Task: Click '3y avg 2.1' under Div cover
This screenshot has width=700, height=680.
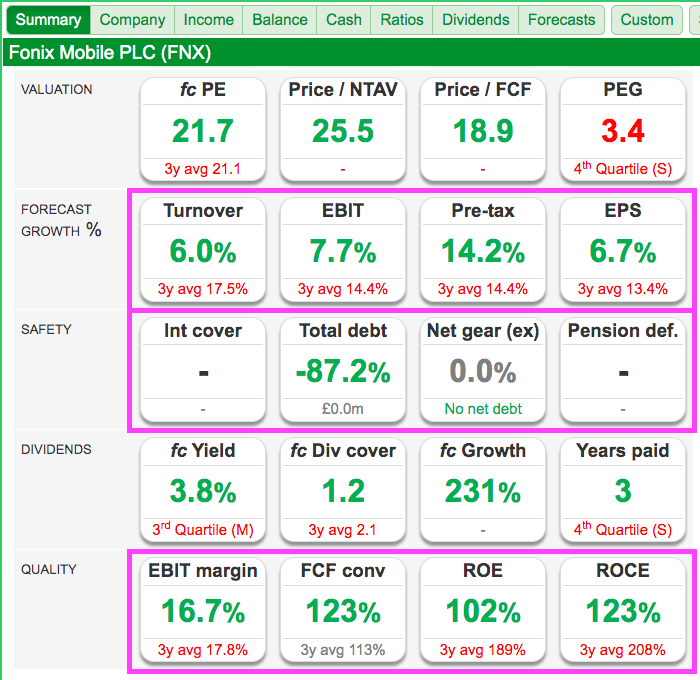Action: [x=343, y=530]
